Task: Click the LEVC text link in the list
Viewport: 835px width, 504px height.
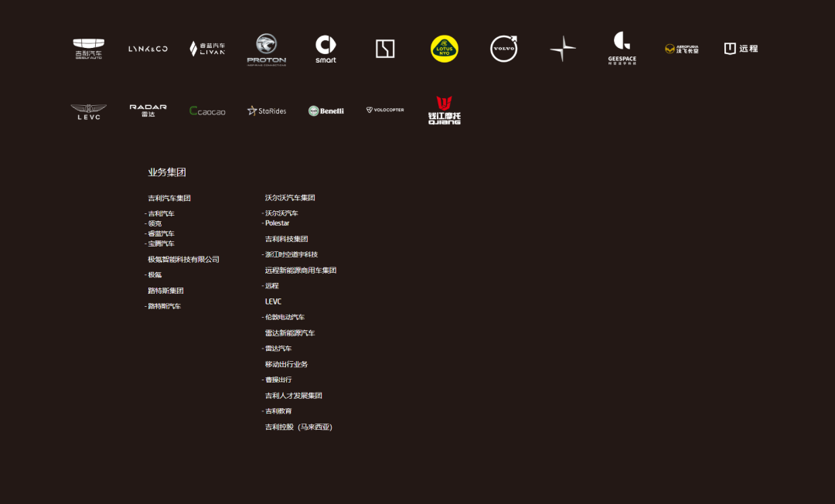Action: pos(273,301)
